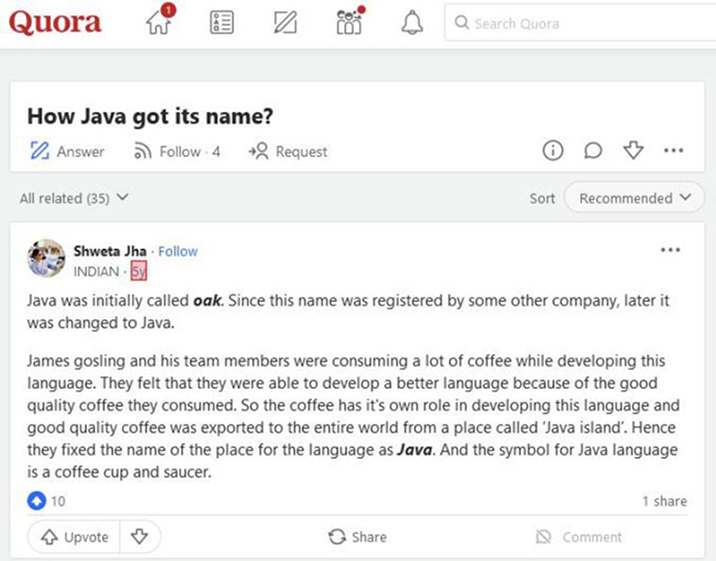Viewport: 716px width, 561px height.
Task: Open the Spaces people icon
Action: (349, 23)
